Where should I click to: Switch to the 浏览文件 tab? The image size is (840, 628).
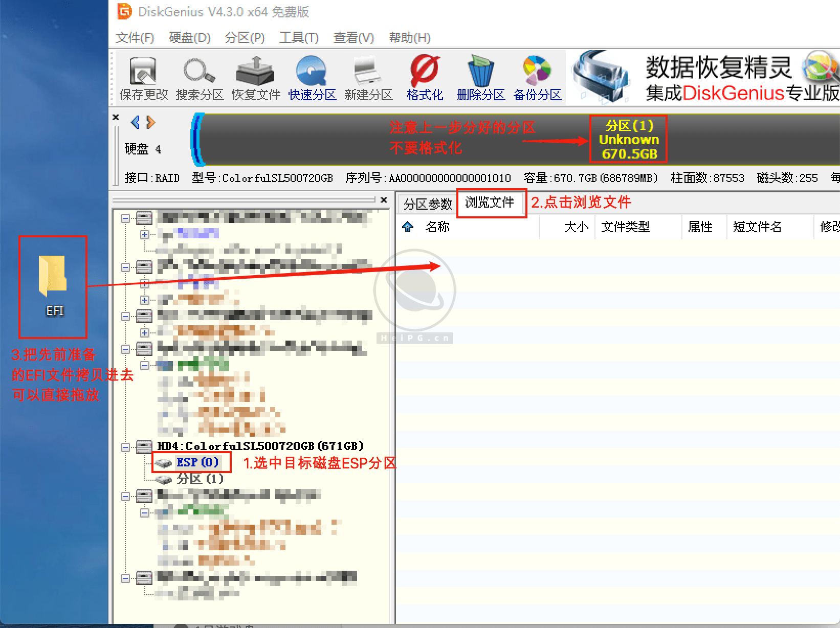click(490, 203)
